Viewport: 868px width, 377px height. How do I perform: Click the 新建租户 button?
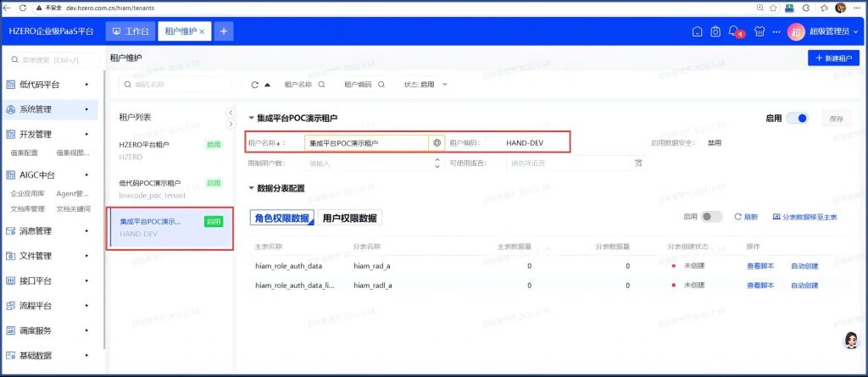833,58
